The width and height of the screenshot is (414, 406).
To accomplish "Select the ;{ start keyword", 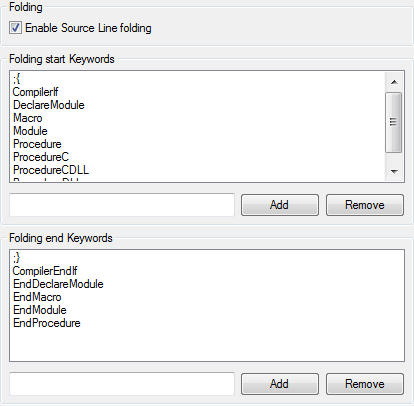I will (x=17, y=79).
